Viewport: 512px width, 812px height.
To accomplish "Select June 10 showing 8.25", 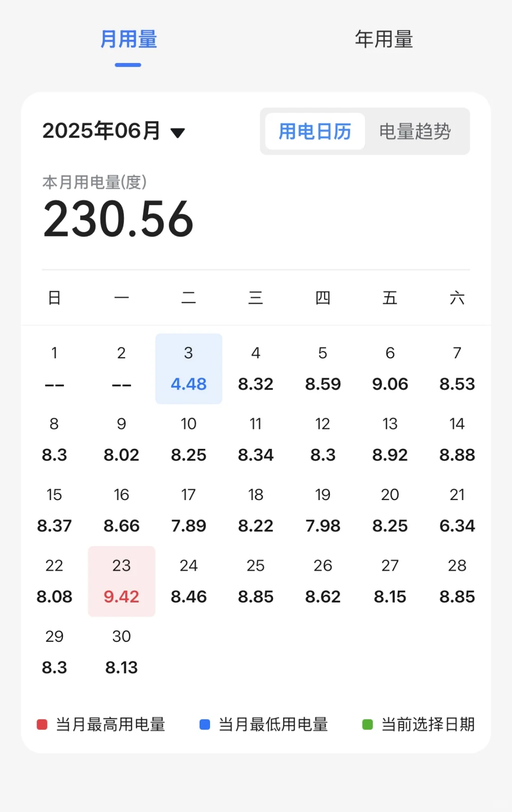I will tap(189, 439).
